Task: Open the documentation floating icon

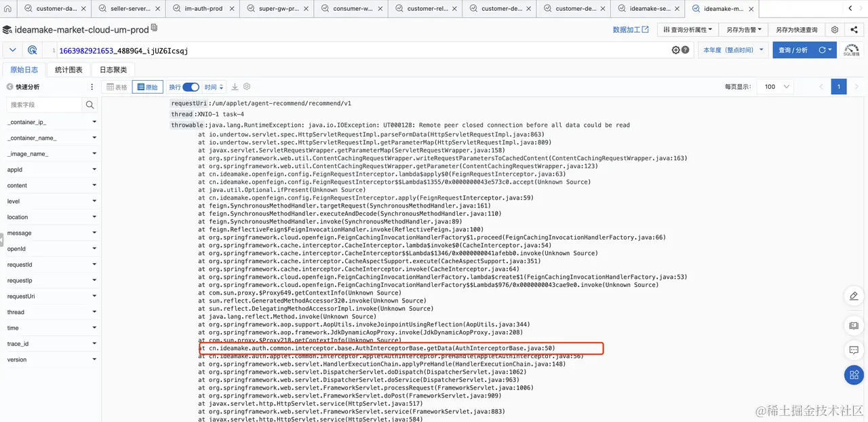Action: (854, 326)
